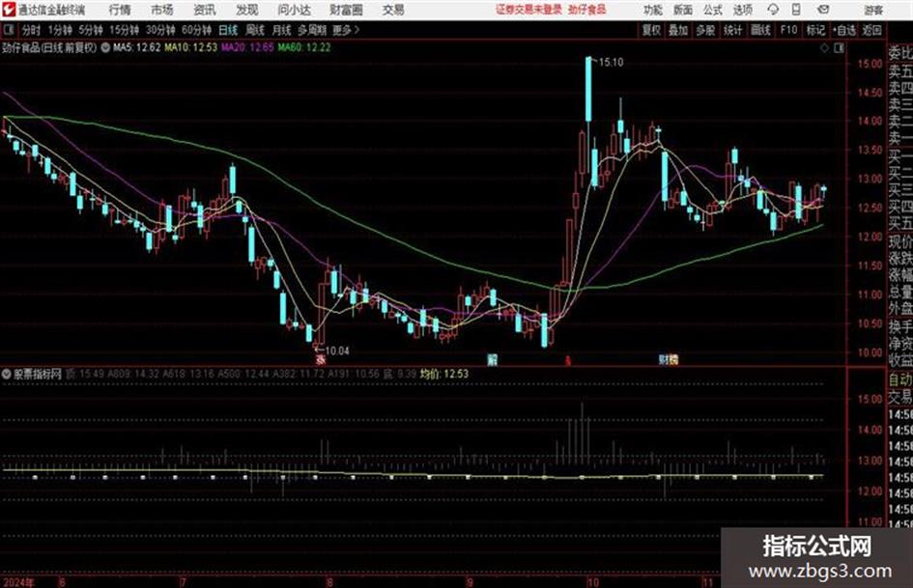
Task: Click the 复权 toolbar button
Action: tap(651, 30)
